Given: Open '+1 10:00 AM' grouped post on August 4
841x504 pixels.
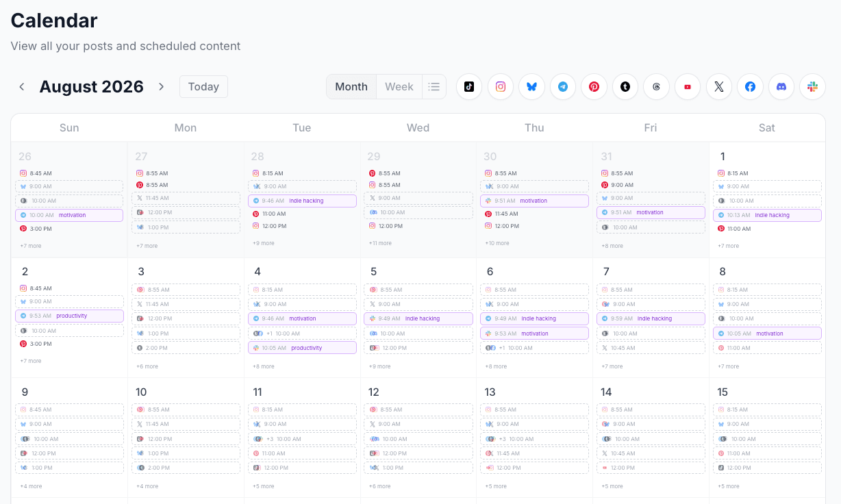Looking at the screenshot, I should (x=302, y=333).
